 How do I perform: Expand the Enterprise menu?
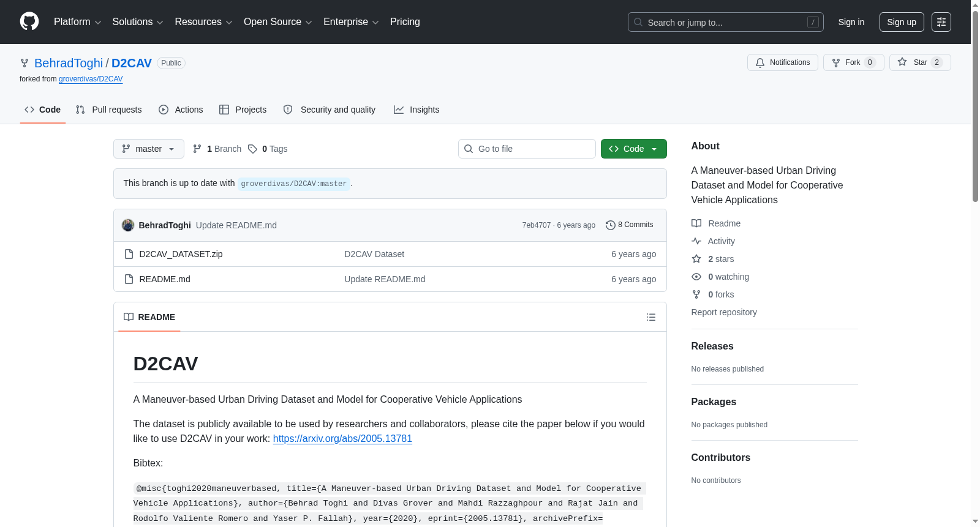pyautogui.click(x=351, y=22)
